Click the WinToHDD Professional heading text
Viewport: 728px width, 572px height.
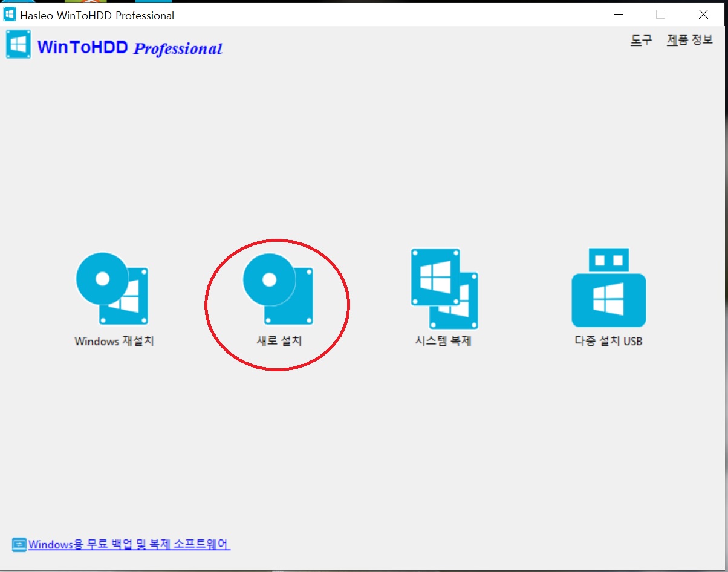[x=130, y=47]
